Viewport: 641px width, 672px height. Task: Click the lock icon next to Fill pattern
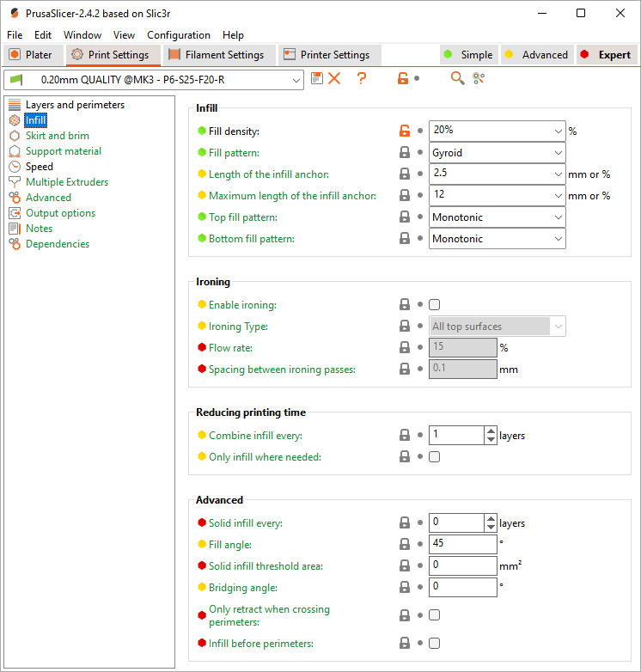pos(404,153)
